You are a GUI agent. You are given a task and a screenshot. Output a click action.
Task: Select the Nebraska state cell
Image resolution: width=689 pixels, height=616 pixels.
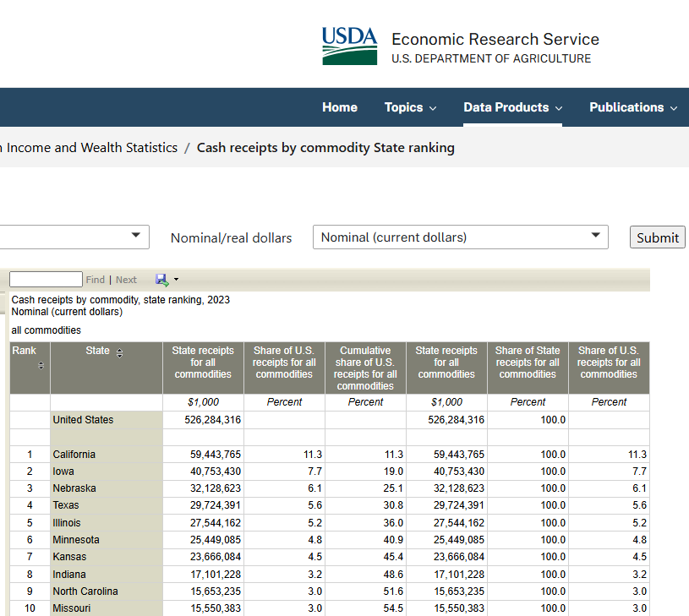[107, 488]
